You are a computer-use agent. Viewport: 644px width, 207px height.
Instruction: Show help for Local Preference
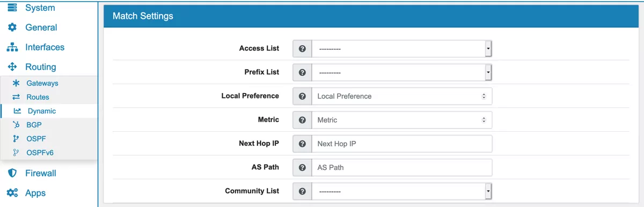point(302,96)
